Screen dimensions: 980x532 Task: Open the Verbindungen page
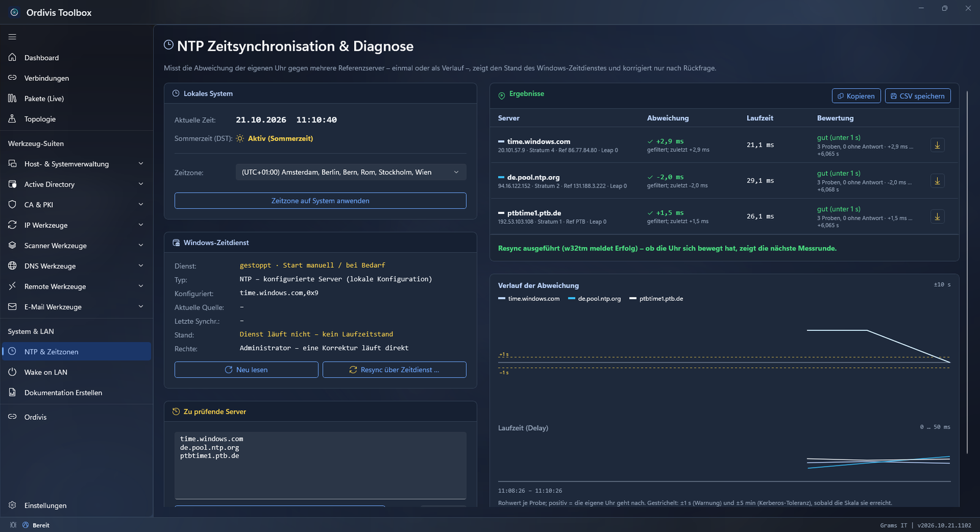[76, 78]
